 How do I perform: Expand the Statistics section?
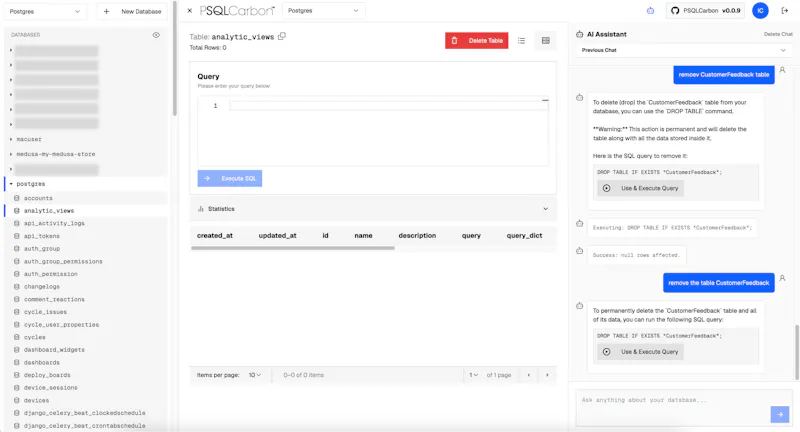pos(373,209)
